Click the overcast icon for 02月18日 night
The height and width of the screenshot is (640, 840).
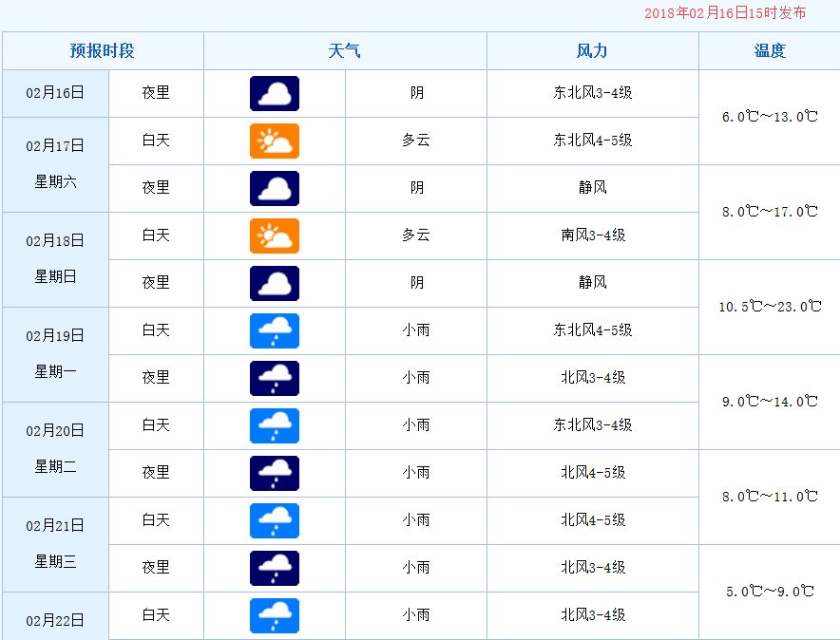coord(275,284)
